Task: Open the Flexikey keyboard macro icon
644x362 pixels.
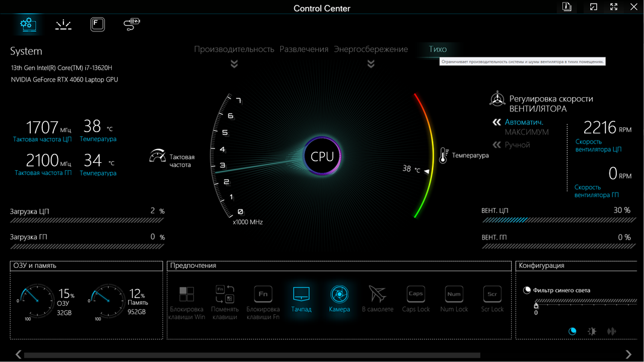Action: pos(97,25)
